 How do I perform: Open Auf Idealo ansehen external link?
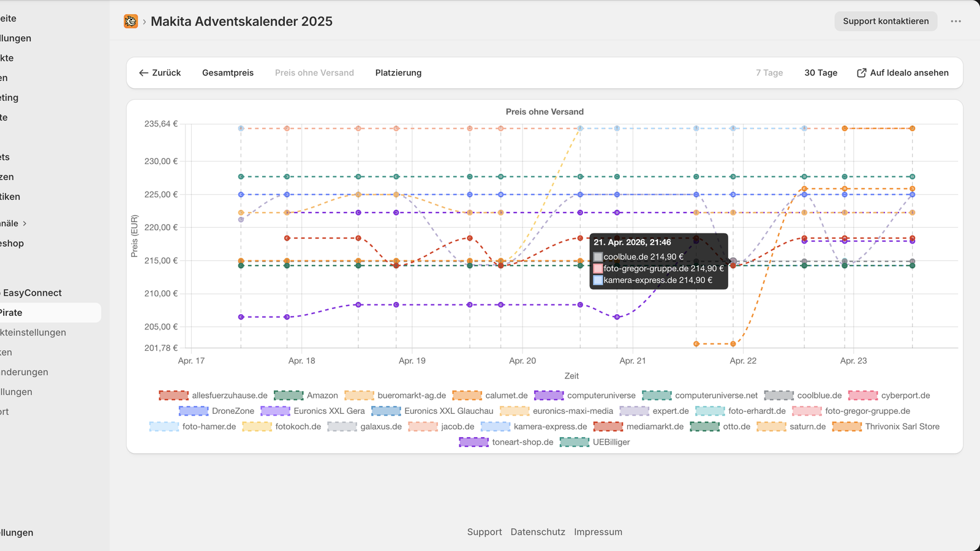[x=903, y=73]
